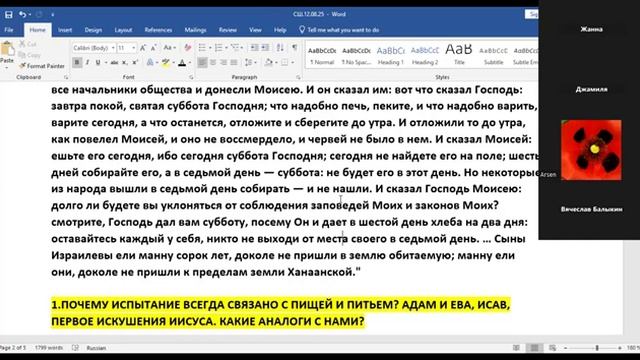Center the text alignment

click(213, 62)
